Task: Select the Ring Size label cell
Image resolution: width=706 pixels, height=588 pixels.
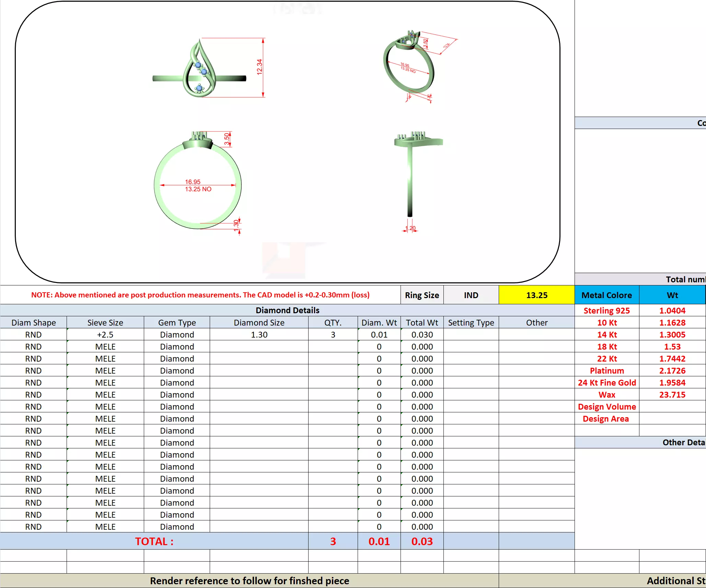Action: pyautogui.click(x=422, y=295)
